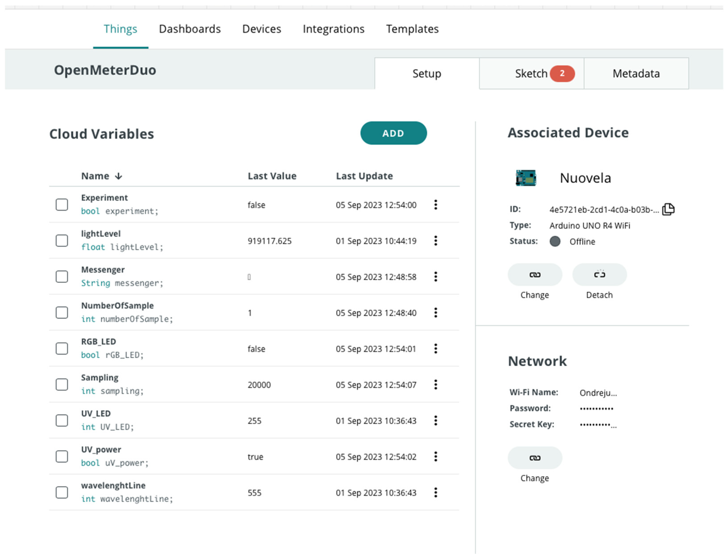Check the lightLevel variable checkbox
The width and height of the screenshot is (728, 560).
point(62,241)
